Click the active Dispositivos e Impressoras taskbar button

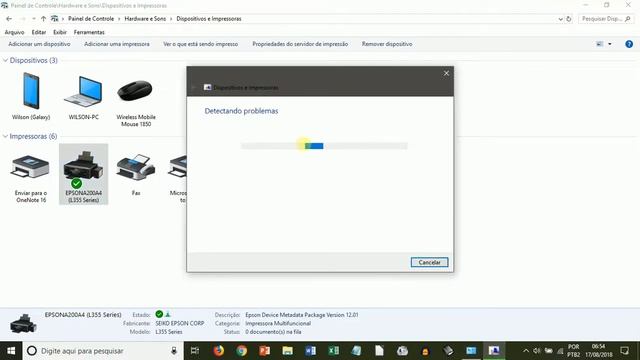494,351
